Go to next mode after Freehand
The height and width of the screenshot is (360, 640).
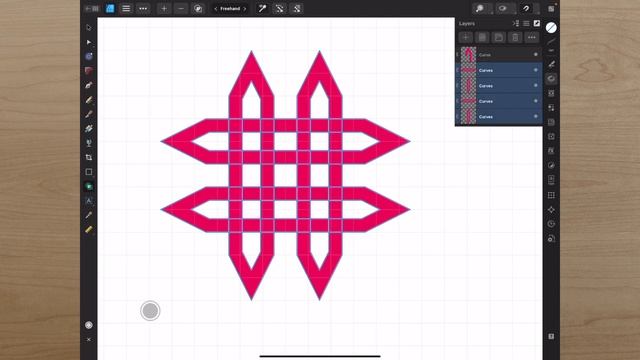click(244, 9)
